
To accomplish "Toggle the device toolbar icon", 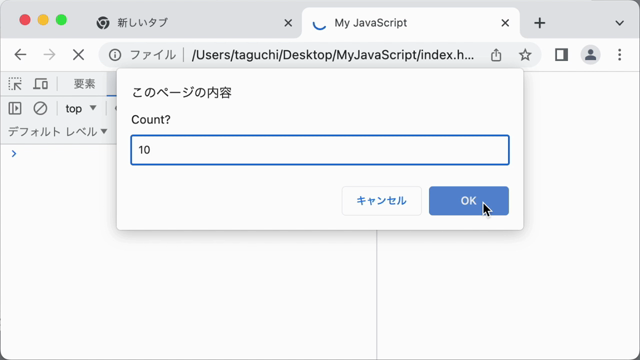I will point(40,84).
